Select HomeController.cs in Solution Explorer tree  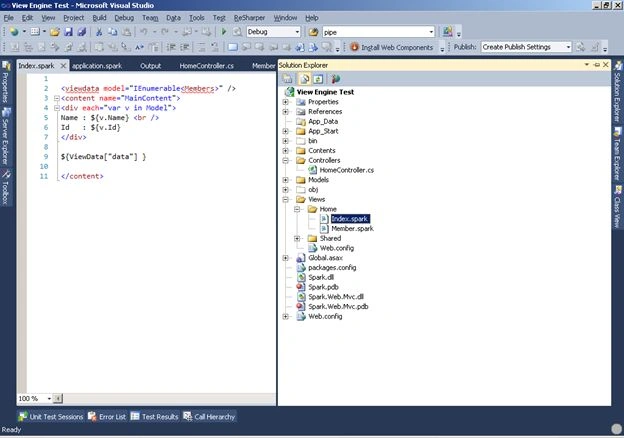click(x=347, y=170)
